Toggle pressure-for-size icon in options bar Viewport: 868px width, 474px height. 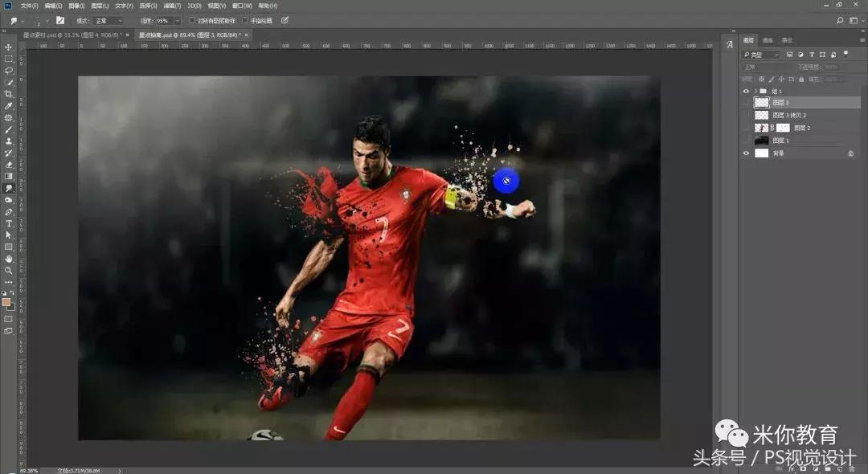coord(285,20)
